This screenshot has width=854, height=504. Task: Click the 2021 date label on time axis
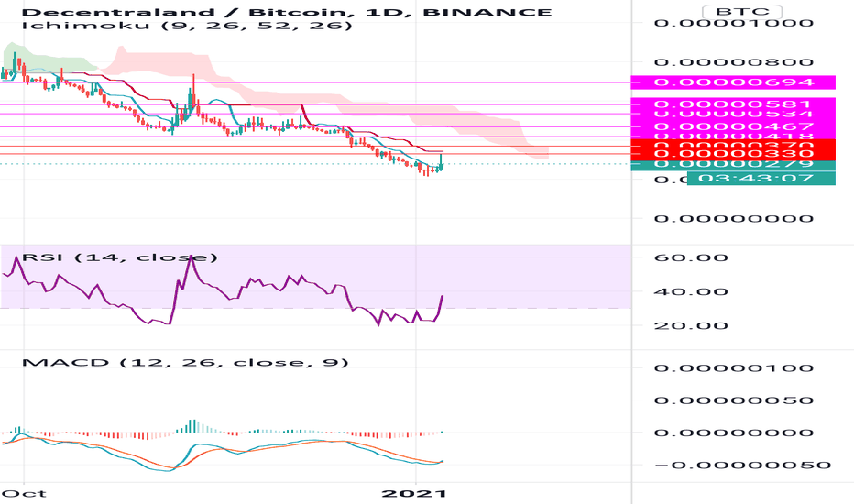tap(414, 494)
